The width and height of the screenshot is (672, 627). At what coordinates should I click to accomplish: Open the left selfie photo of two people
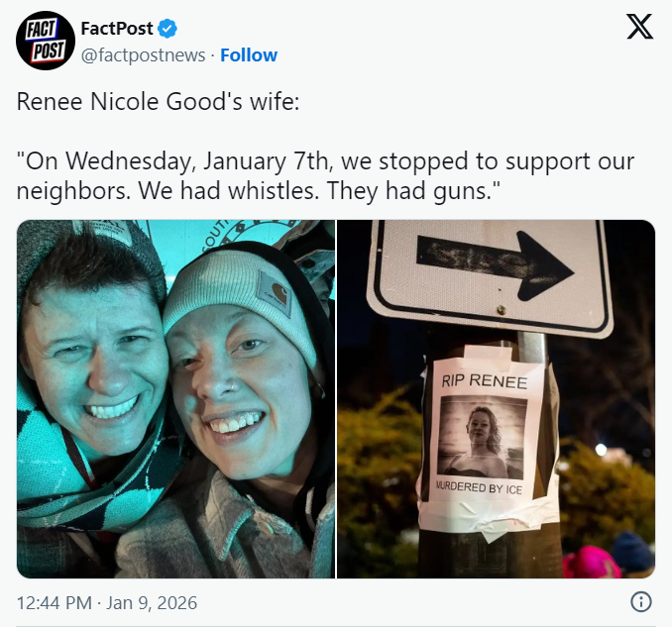[x=175, y=399]
